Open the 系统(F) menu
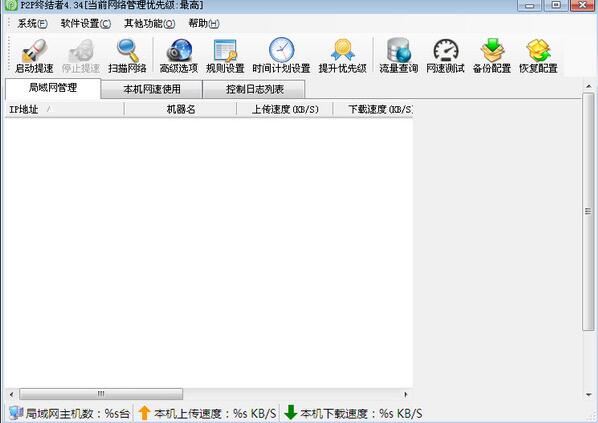 (x=32, y=24)
